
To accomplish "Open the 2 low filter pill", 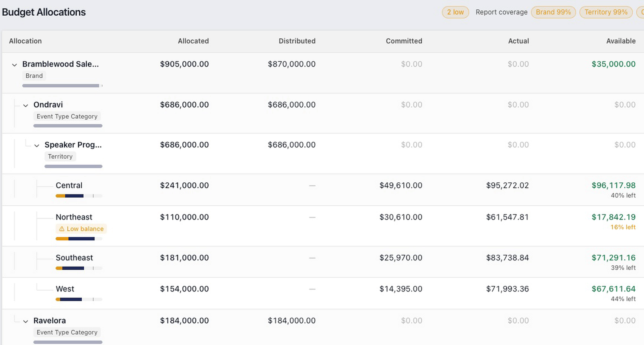I will [x=455, y=12].
